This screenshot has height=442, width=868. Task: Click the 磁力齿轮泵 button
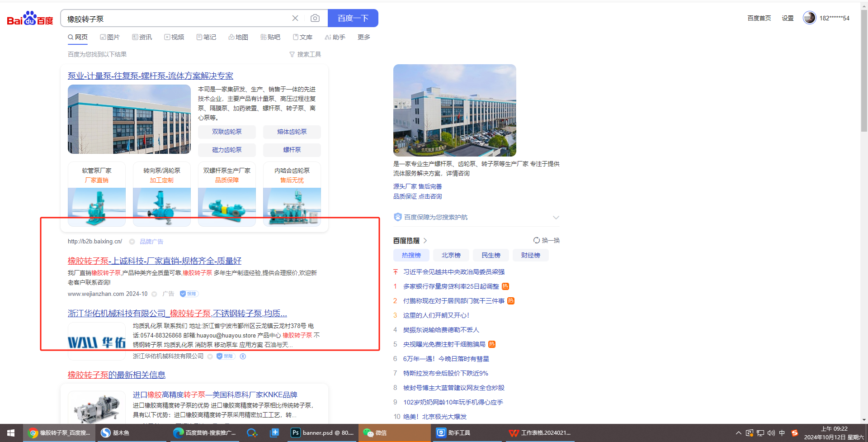click(227, 150)
